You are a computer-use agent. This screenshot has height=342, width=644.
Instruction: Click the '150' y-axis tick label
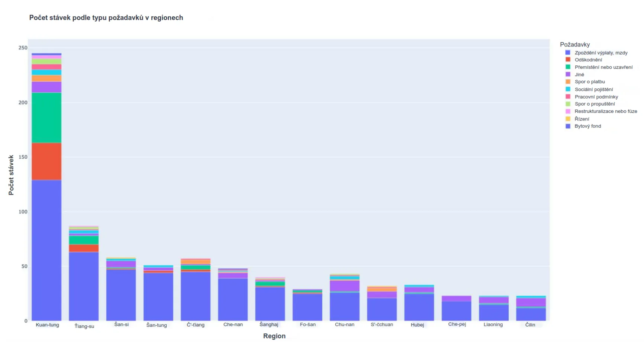(x=23, y=157)
